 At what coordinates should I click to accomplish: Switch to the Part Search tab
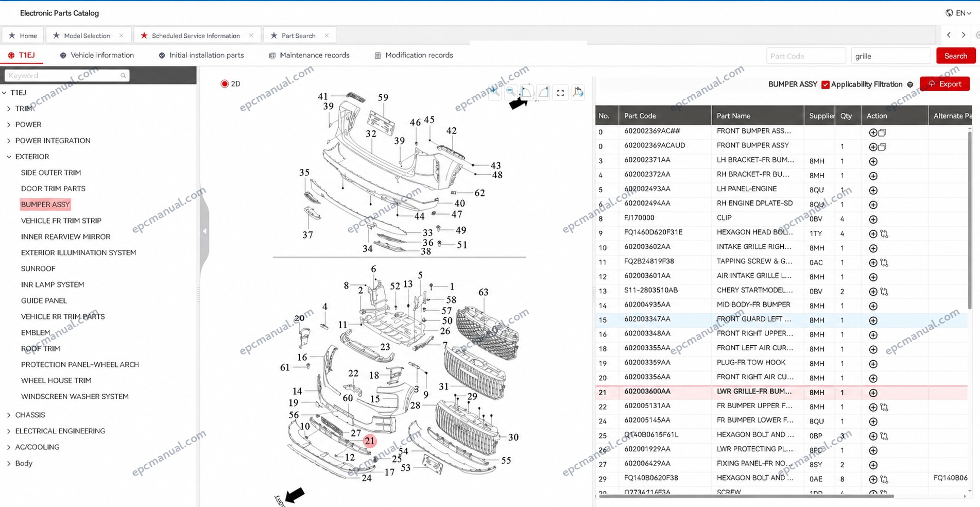[298, 36]
